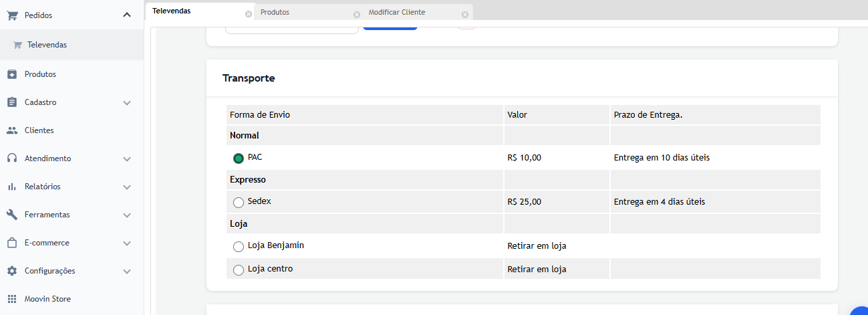868x315 pixels.
Task: Click the R$ 25,00 value
Action: coord(525,202)
